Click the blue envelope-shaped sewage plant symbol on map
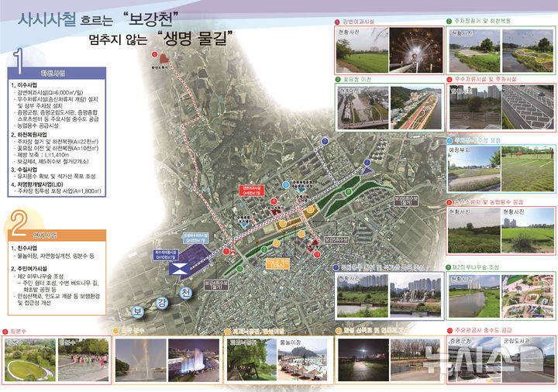 point(179,269)
